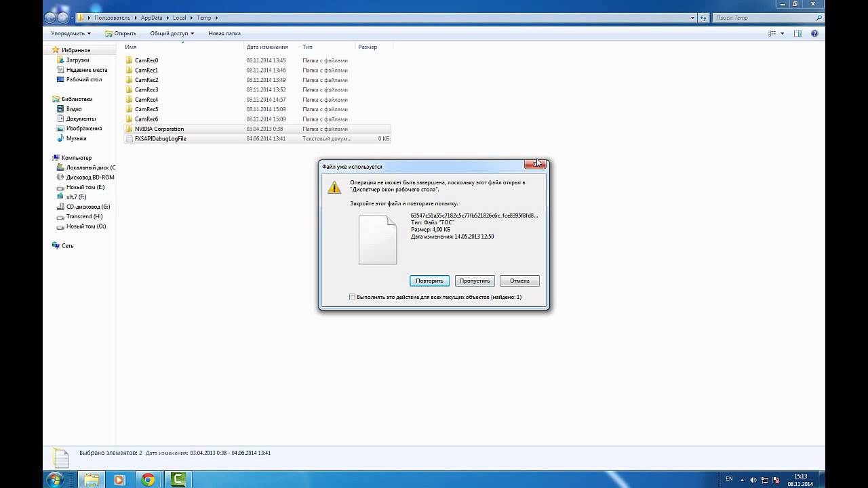Open the recent locations arrow beside Forward
Screen dimensions: 868x488
tap(73, 18)
